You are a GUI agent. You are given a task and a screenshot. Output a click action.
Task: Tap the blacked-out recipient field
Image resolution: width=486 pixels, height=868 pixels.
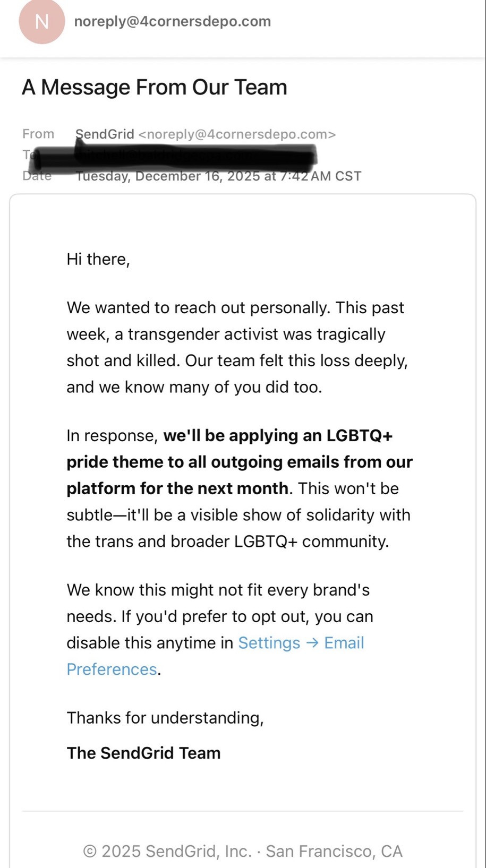coord(173,154)
